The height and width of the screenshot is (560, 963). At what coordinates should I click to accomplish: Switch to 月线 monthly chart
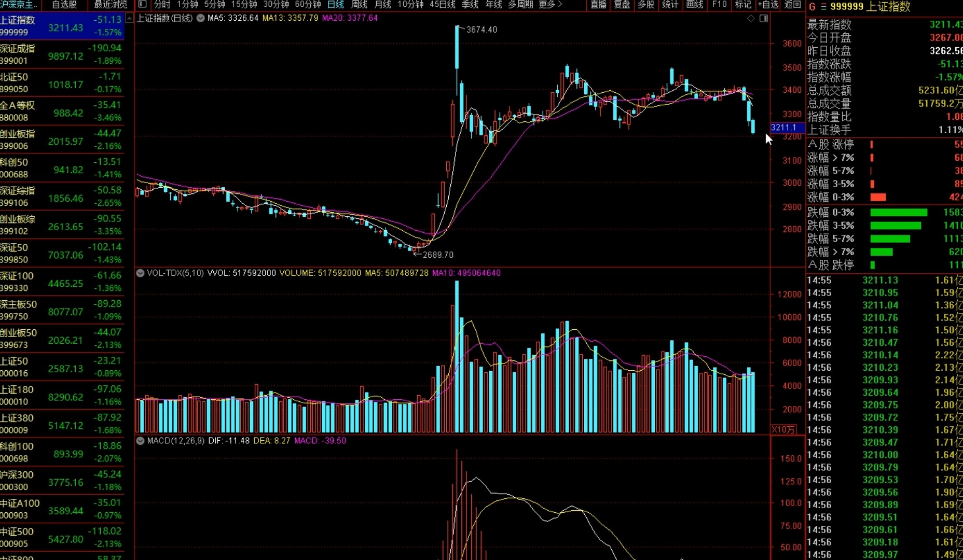click(382, 5)
